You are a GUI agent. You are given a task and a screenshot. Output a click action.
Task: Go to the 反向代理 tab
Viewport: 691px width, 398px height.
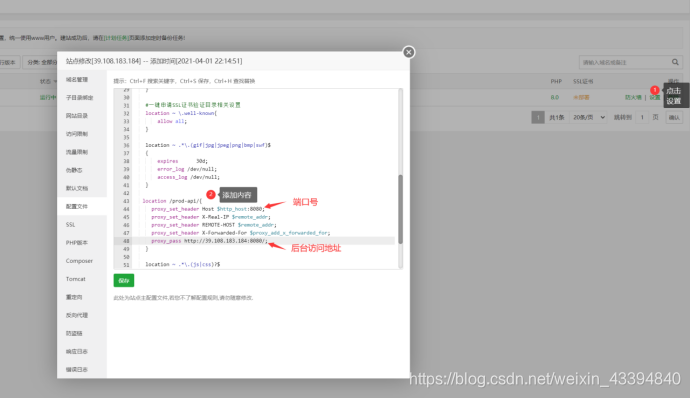(x=77, y=315)
